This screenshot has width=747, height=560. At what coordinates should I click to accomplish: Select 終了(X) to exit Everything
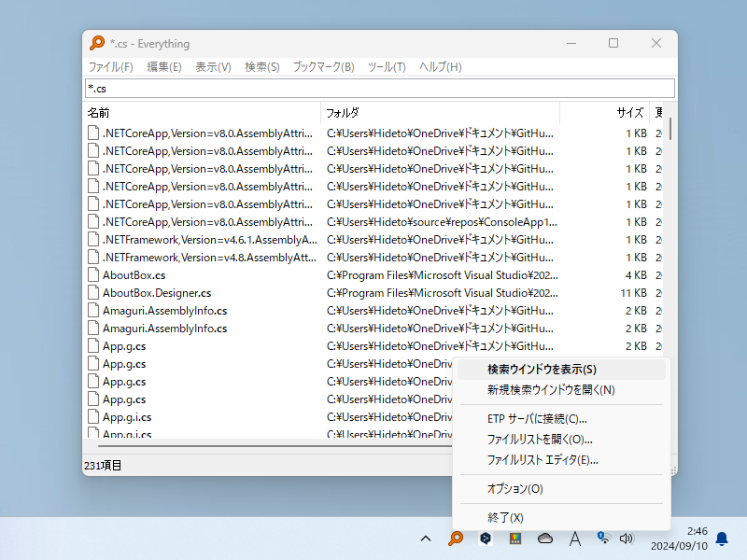pyautogui.click(x=509, y=517)
